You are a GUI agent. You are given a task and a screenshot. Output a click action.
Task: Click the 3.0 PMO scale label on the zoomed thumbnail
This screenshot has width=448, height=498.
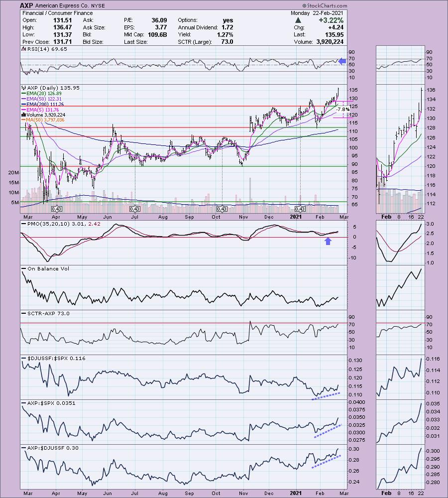[x=430, y=224]
